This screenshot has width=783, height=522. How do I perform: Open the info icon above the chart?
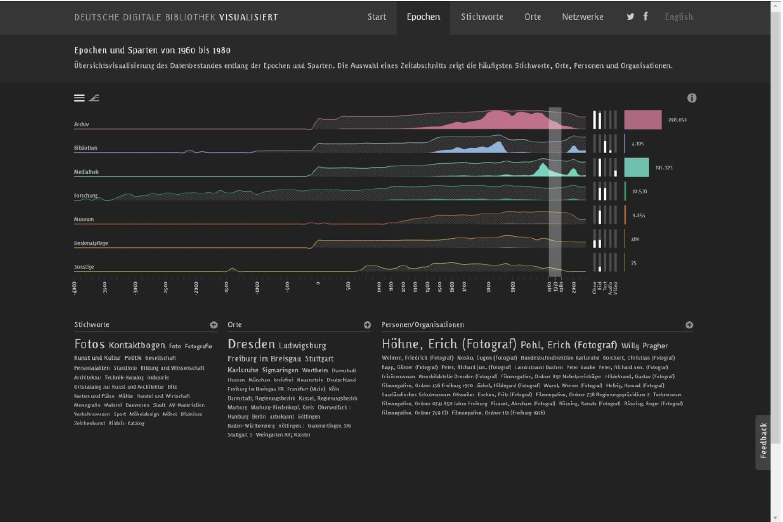coord(691,98)
